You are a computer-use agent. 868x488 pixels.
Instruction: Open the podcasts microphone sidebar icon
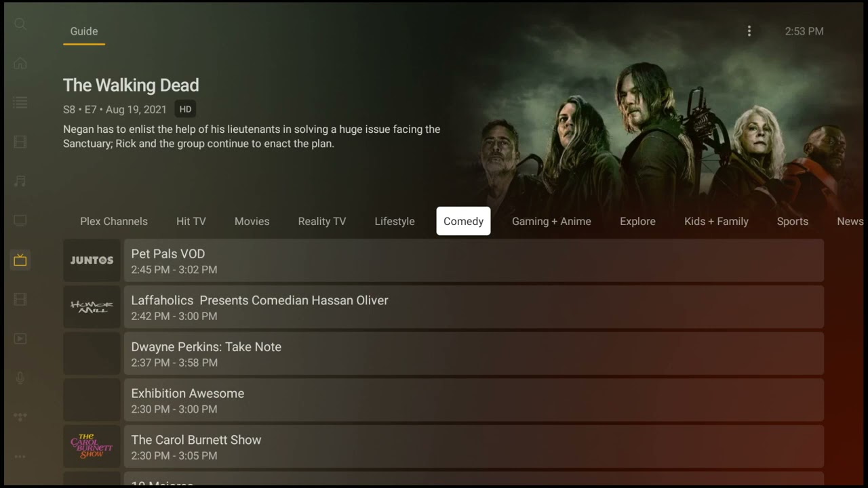click(x=20, y=378)
